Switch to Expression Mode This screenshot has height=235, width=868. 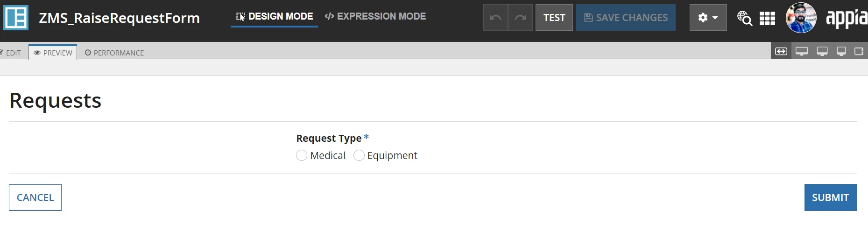[375, 16]
